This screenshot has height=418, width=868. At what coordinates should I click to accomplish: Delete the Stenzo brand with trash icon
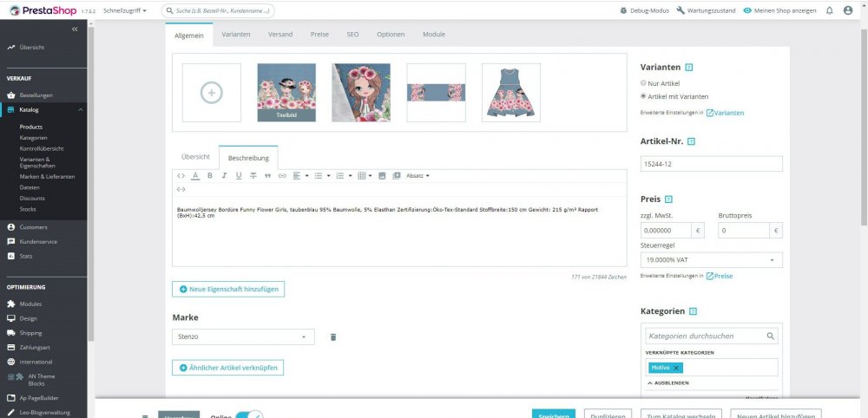333,336
